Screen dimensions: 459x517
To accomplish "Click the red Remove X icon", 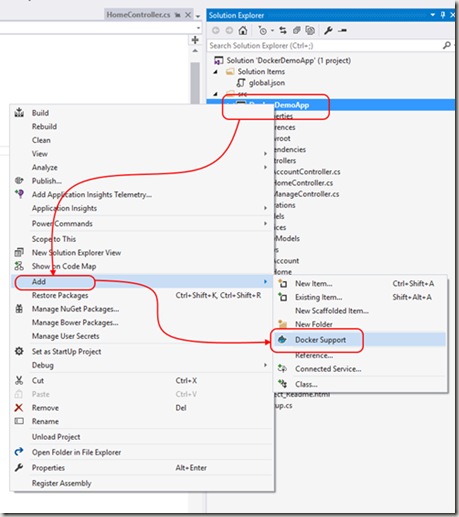I will 19,408.
